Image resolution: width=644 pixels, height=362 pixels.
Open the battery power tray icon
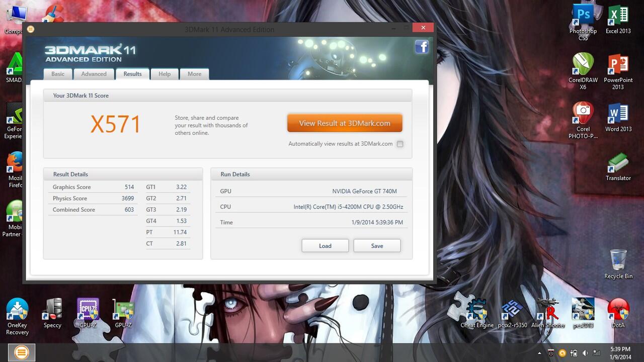pyautogui.click(x=574, y=353)
